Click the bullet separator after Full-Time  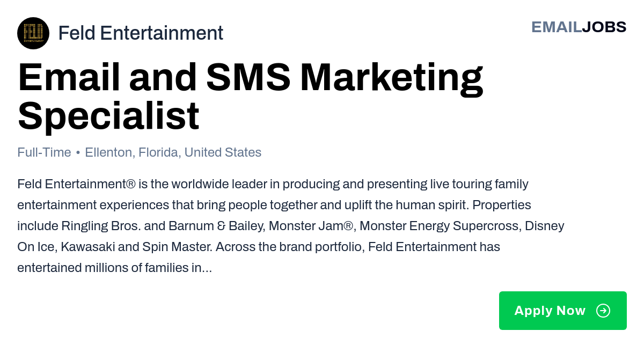tap(78, 153)
